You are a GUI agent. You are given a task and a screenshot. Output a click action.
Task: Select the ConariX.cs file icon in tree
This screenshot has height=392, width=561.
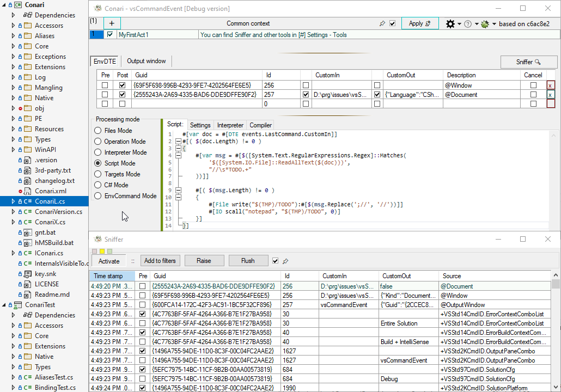(27, 222)
